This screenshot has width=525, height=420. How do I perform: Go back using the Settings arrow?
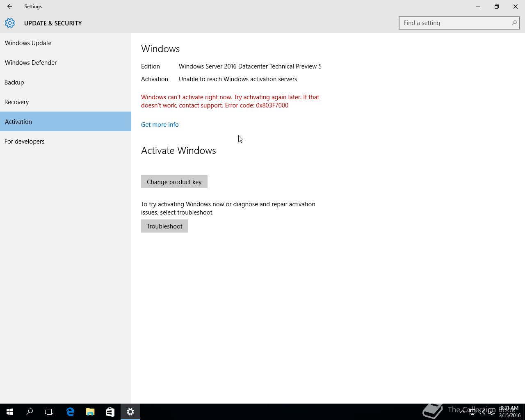point(9,7)
